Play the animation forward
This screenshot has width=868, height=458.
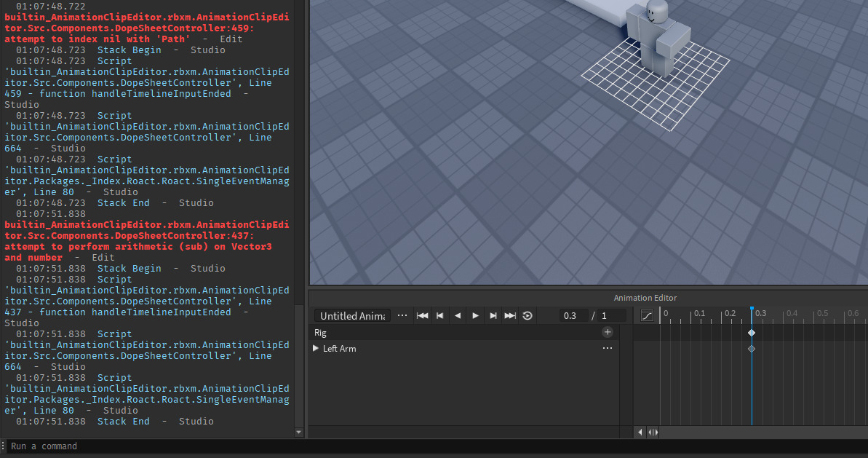click(x=475, y=315)
